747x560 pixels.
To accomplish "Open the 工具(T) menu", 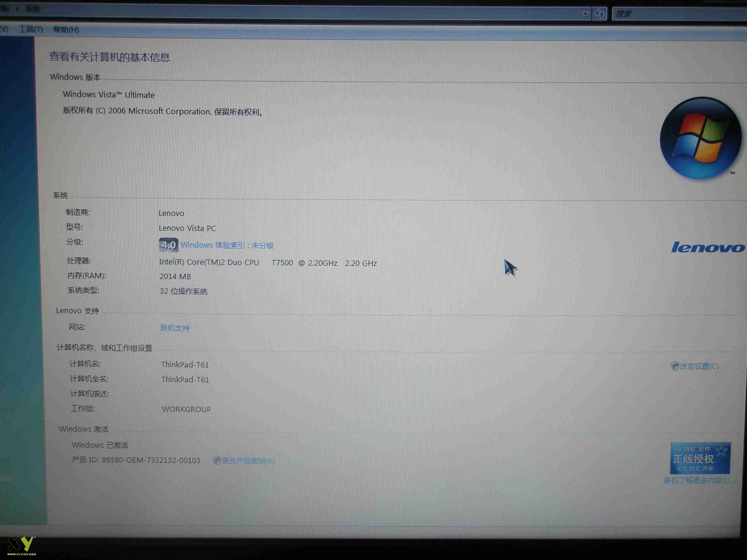I will 31,30.
